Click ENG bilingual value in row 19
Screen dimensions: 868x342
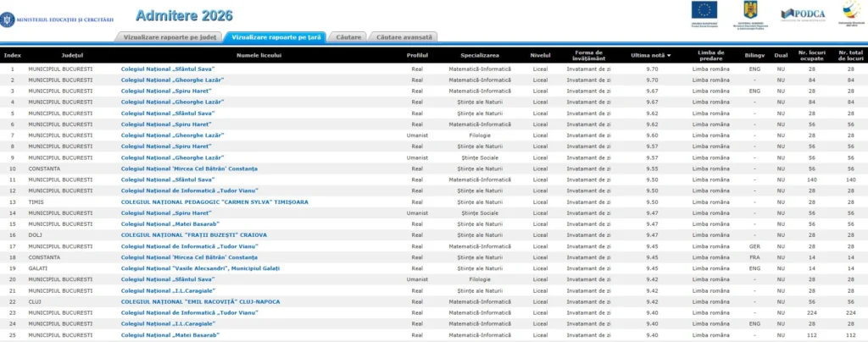[x=754, y=268]
